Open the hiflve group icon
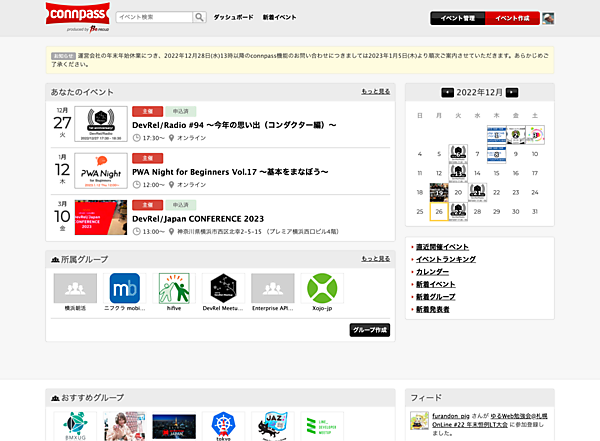 tap(174, 289)
